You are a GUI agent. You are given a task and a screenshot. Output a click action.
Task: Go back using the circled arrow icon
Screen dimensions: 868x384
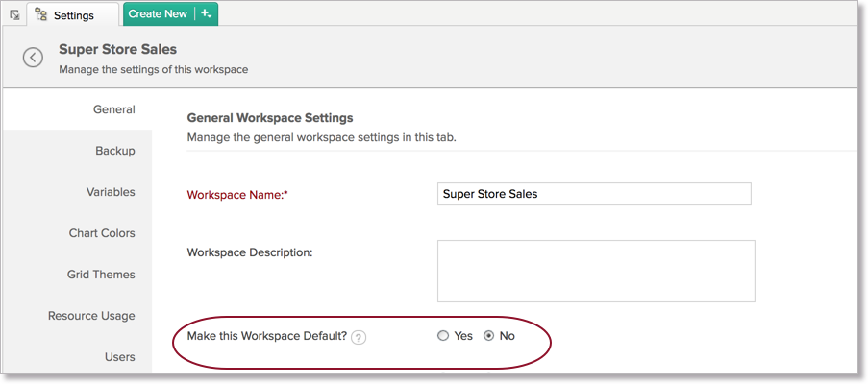[34, 58]
